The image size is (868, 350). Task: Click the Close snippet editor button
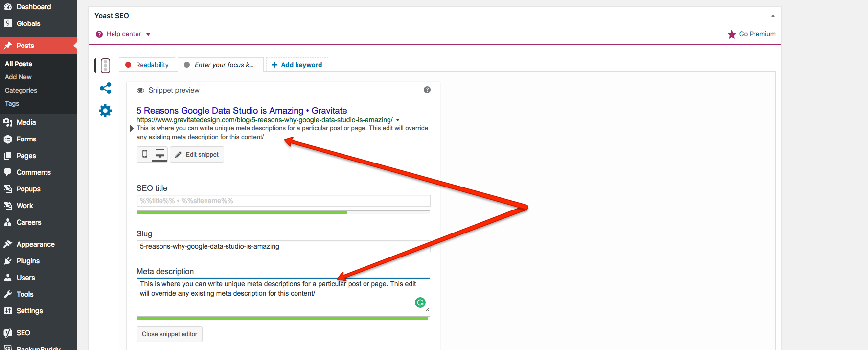(169, 334)
